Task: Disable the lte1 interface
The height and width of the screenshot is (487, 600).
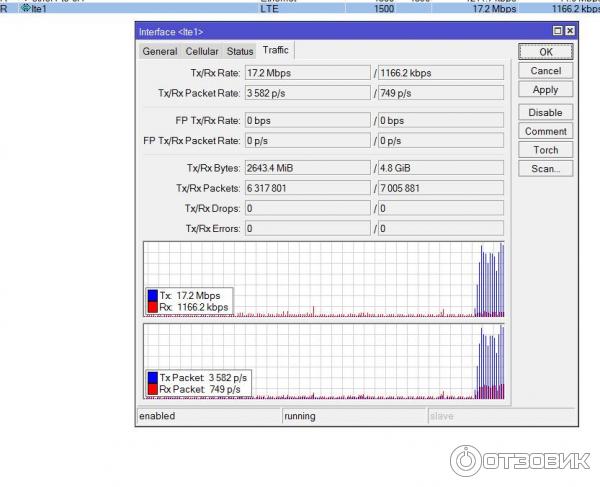Action: (x=546, y=112)
